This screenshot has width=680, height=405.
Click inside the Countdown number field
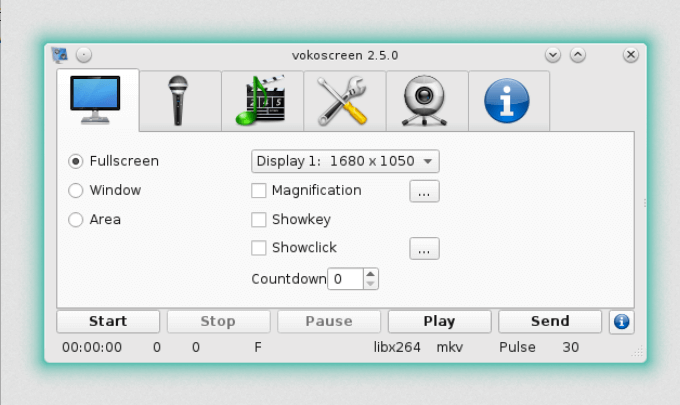click(345, 279)
